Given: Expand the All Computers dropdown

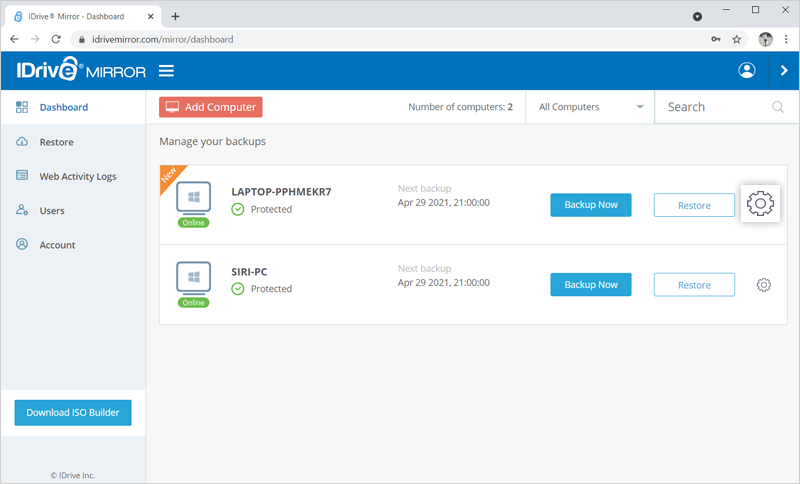Looking at the screenshot, I should click(x=590, y=107).
